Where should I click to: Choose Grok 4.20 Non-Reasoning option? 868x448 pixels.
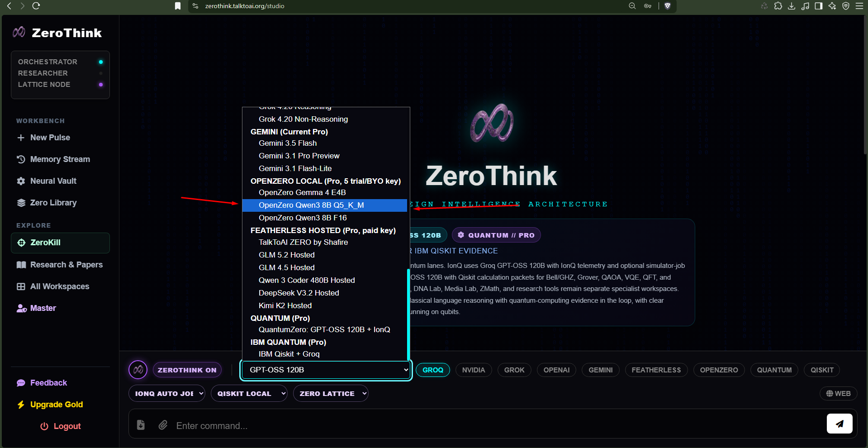[x=325, y=119]
